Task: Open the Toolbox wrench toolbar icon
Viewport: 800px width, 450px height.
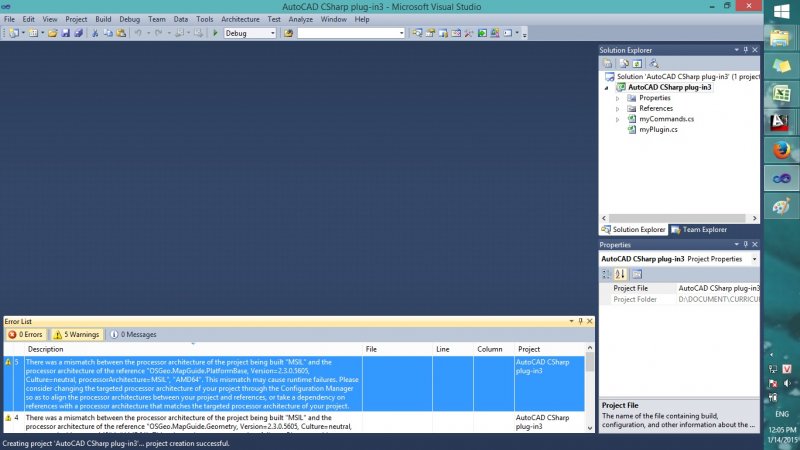Action: coord(469,33)
